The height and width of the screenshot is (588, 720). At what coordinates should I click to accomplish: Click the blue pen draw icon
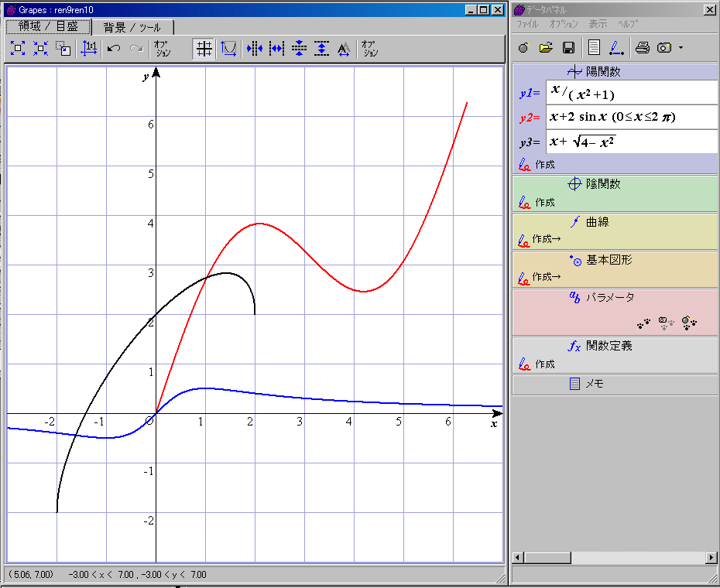click(615, 47)
